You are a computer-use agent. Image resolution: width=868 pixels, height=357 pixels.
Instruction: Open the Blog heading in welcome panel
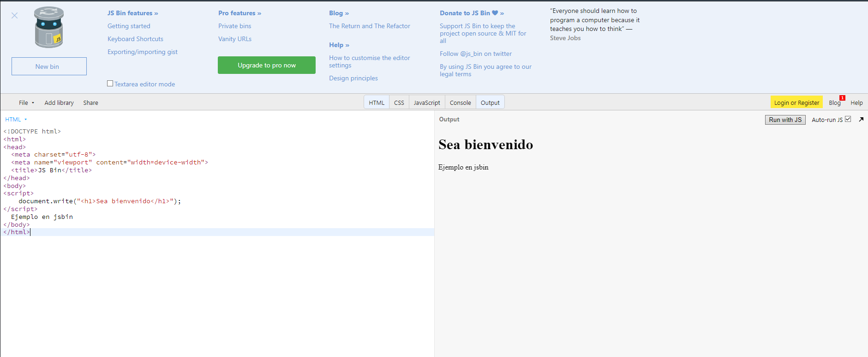[339, 13]
